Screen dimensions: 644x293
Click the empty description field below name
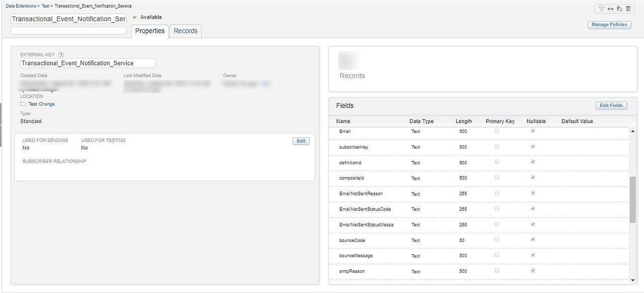coord(68,30)
